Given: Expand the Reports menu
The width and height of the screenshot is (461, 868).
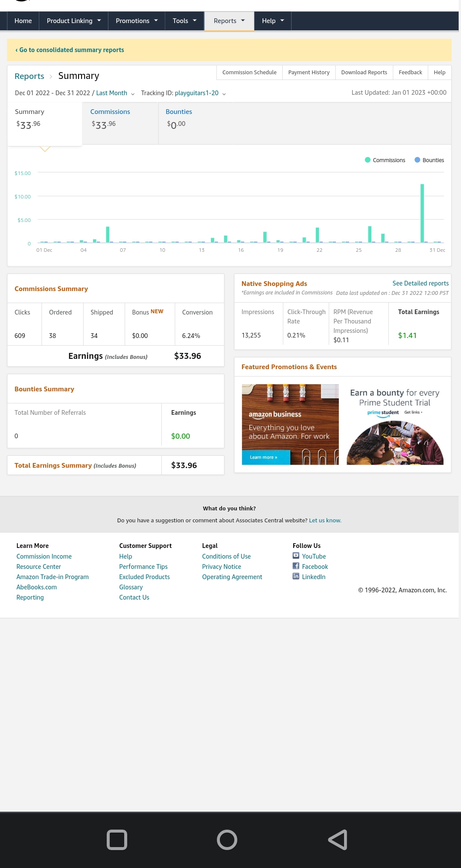Looking at the screenshot, I should point(229,21).
